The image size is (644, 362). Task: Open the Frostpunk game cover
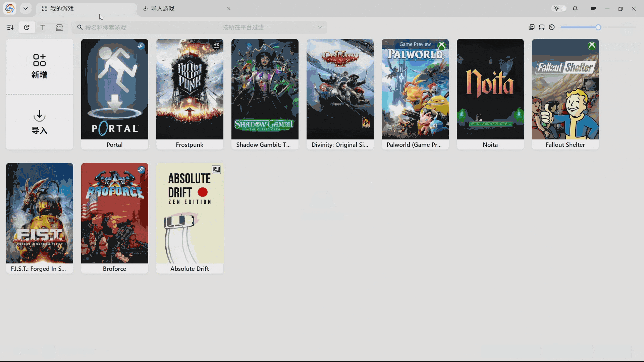pyautogui.click(x=190, y=89)
